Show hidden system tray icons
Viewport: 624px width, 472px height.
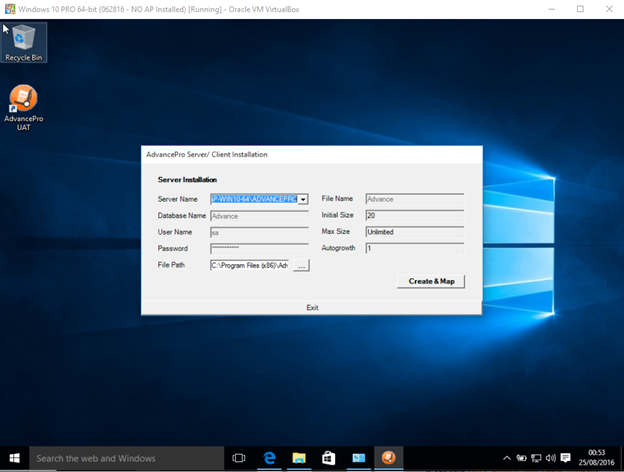tap(507, 458)
